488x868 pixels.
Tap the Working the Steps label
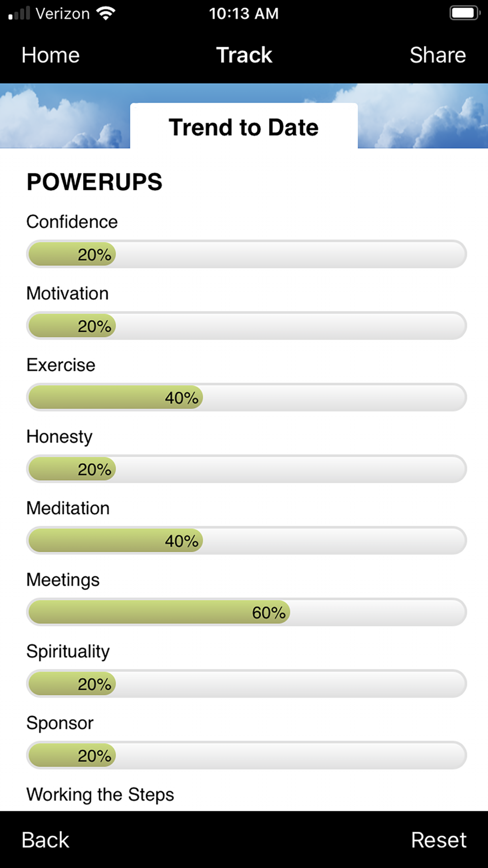[100, 795]
